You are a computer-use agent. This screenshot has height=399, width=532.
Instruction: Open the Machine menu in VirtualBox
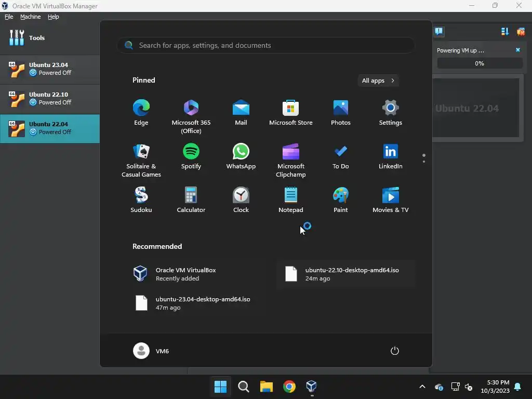pyautogui.click(x=30, y=17)
